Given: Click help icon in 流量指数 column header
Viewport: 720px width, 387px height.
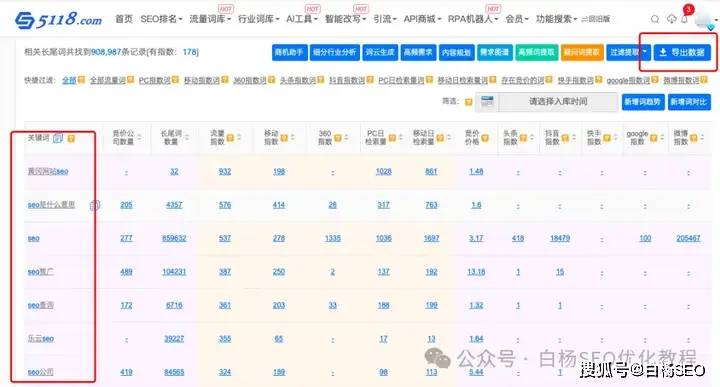Looking at the screenshot, I should [x=231, y=138].
